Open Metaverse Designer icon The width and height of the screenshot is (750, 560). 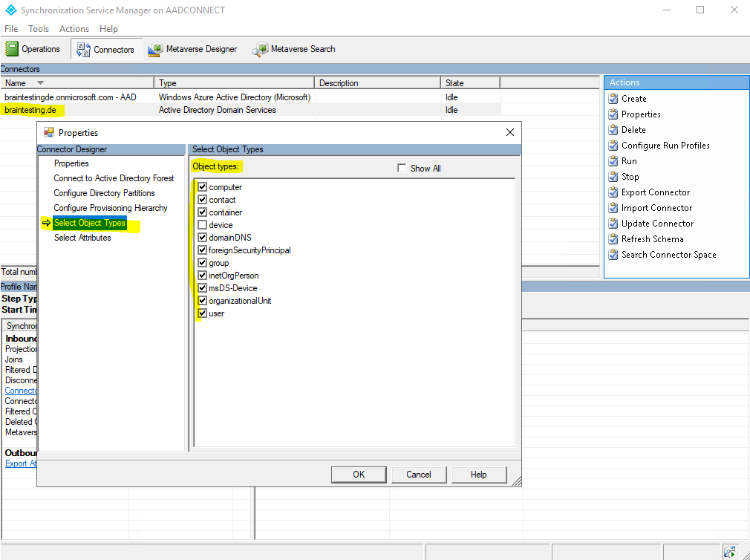[155, 49]
